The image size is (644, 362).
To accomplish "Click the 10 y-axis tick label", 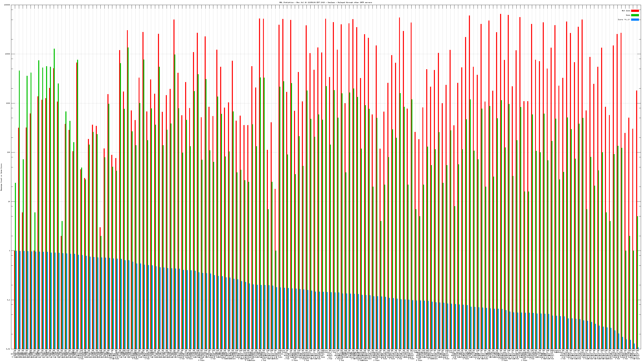I will tap(9, 202).
